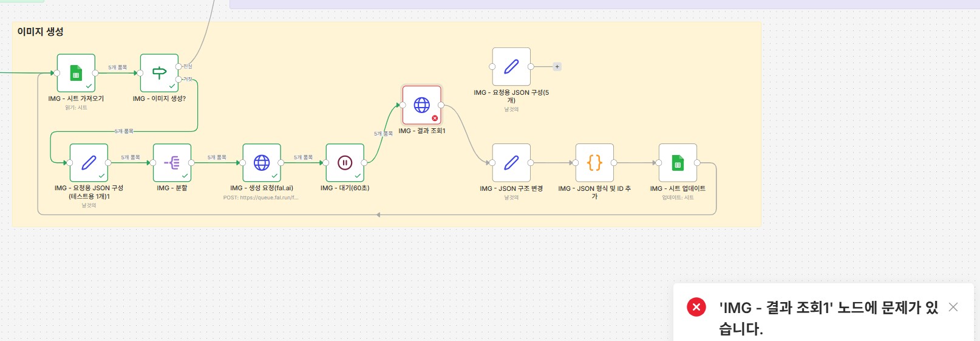Click the output handle of 'IMG - 시트 가져오기'
980x341 pixels.
point(95,73)
